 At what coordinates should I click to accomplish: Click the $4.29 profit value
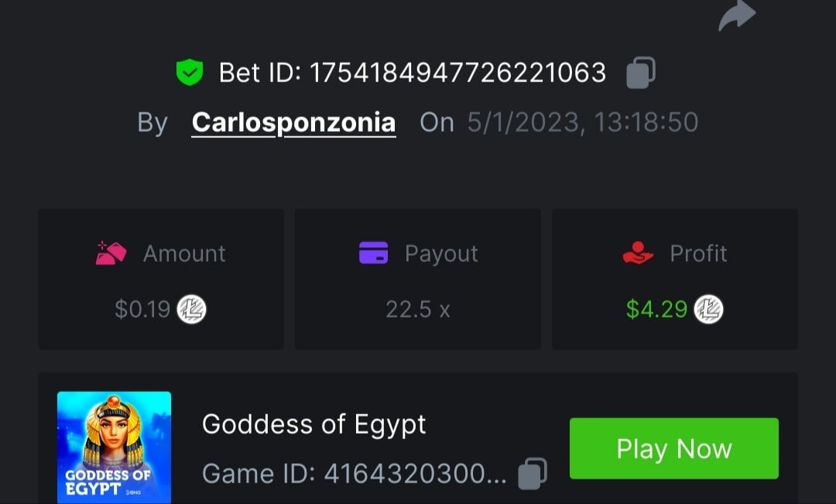[x=656, y=310]
